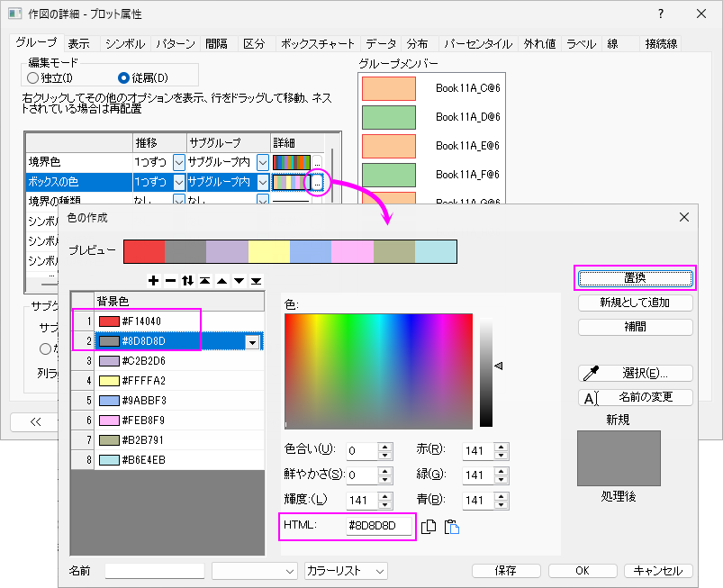Viewport: 723px width, 588px height.
Task: Increase the 輝度(L) value with up arrow
Action: (385, 496)
